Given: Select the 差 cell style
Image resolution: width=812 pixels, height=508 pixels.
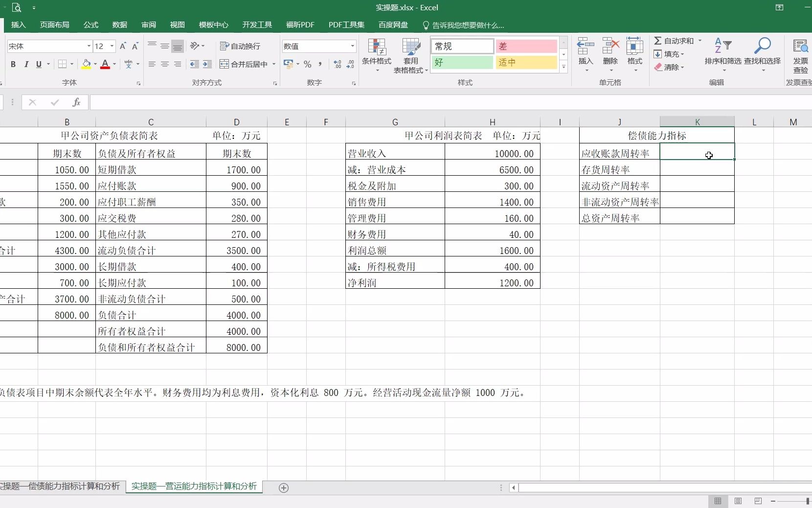Looking at the screenshot, I should click(x=526, y=46).
